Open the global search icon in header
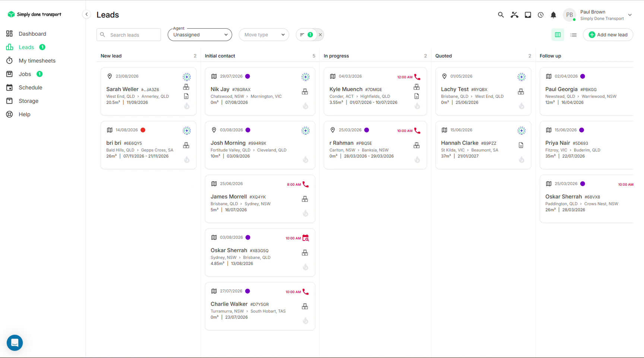 501,15
